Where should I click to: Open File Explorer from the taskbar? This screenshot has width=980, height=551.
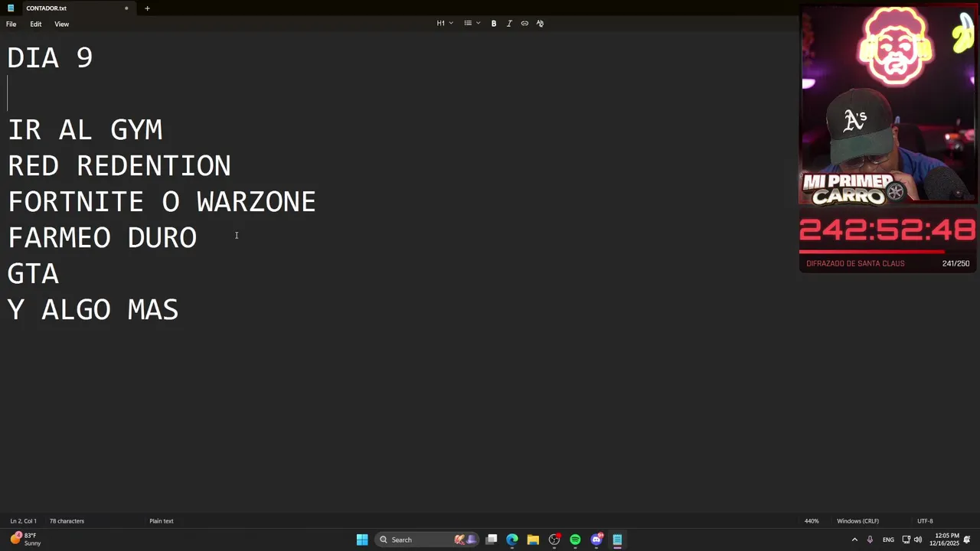click(533, 540)
